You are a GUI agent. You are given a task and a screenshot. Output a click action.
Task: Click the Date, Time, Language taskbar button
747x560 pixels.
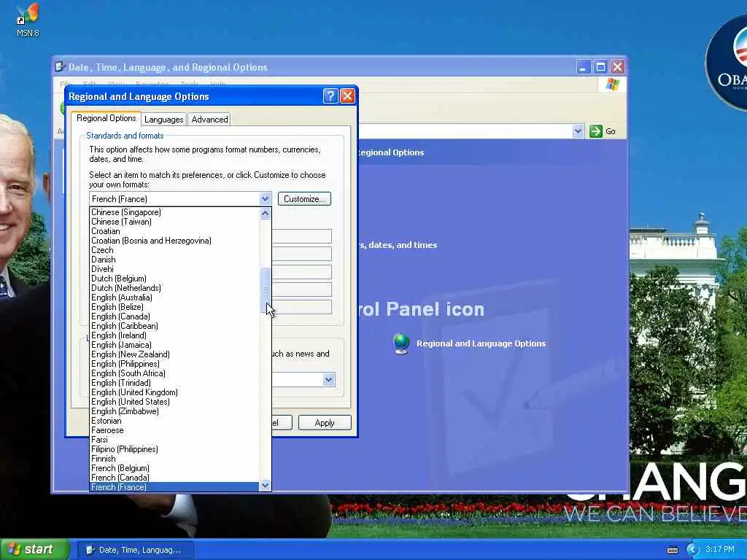point(134,550)
